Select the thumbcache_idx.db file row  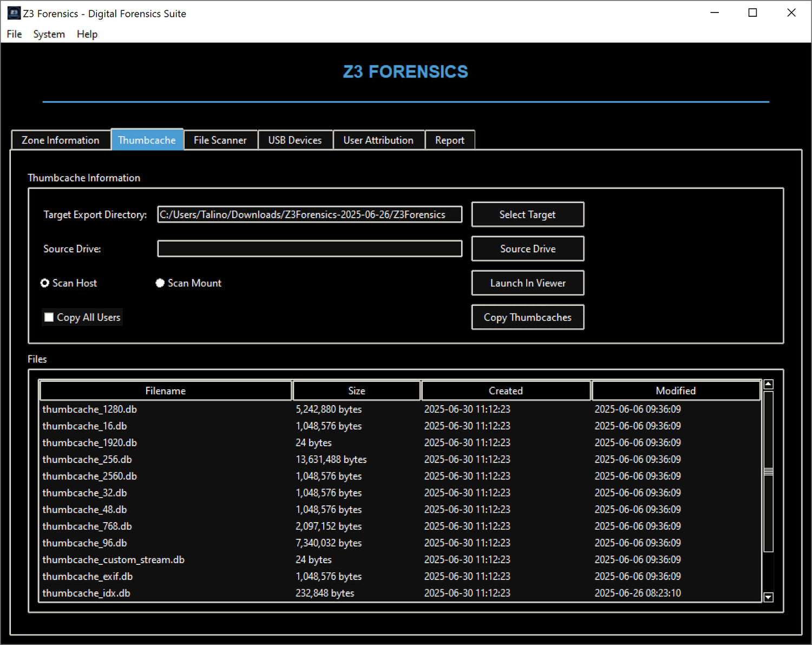pyautogui.click(x=87, y=594)
